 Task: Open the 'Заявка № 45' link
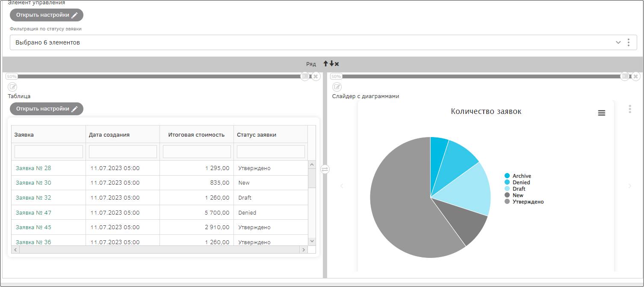click(x=33, y=227)
